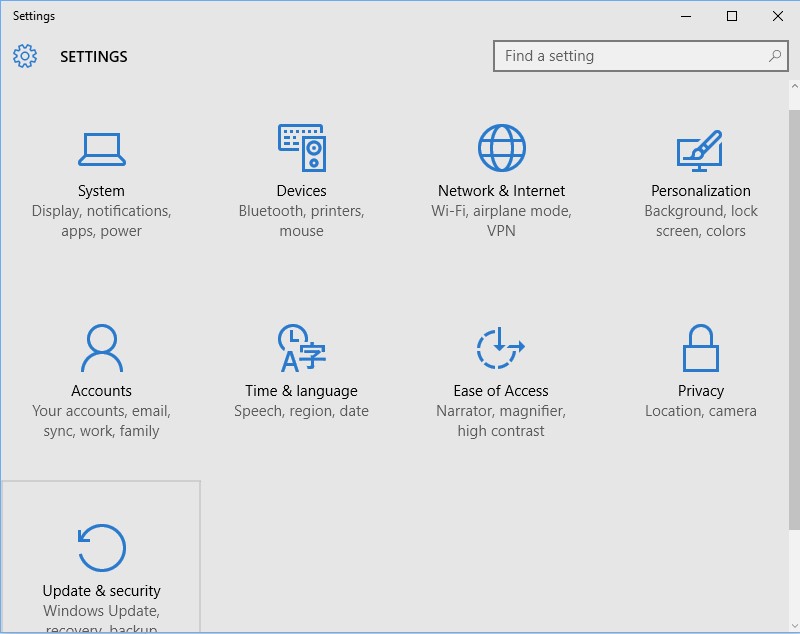Screen dimensions: 800x634
Task: Click 'Your accounts, email, sync, work, family' text
Action: tap(101, 421)
